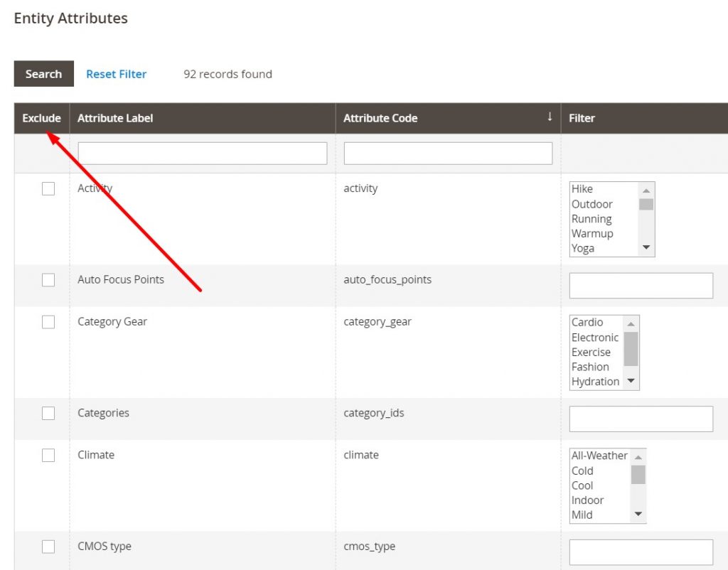Click the descending sort arrow on Attribute Code
The width and height of the screenshot is (728, 570).
(x=550, y=118)
